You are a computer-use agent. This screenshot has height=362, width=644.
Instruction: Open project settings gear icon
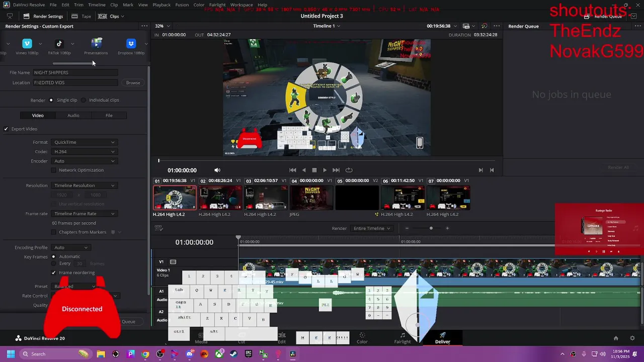point(632,338)
